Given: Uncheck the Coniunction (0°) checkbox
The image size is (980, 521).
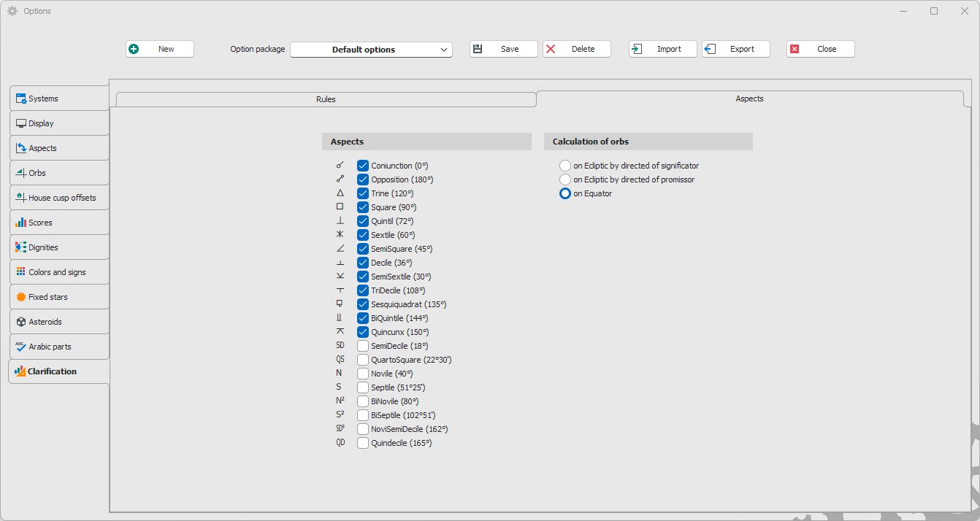Looking at the screenshot, I should click(363, 166).
